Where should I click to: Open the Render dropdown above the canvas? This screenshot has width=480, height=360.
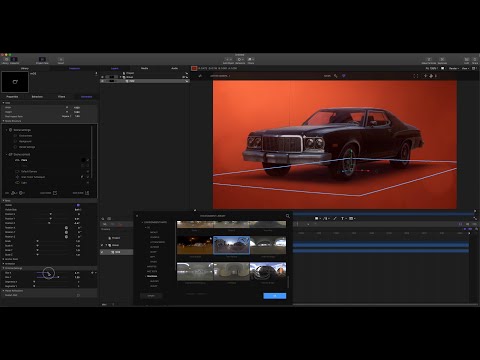454,68
